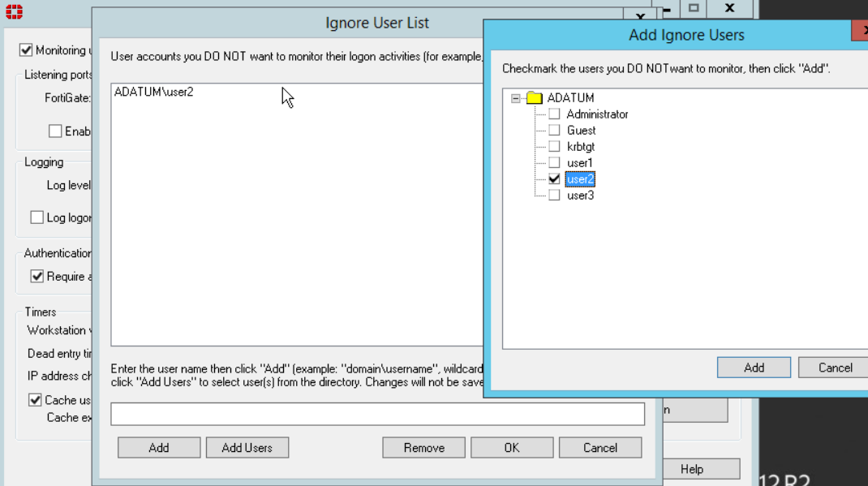Collapse the ADATUM domain tree node

(516, 98)
